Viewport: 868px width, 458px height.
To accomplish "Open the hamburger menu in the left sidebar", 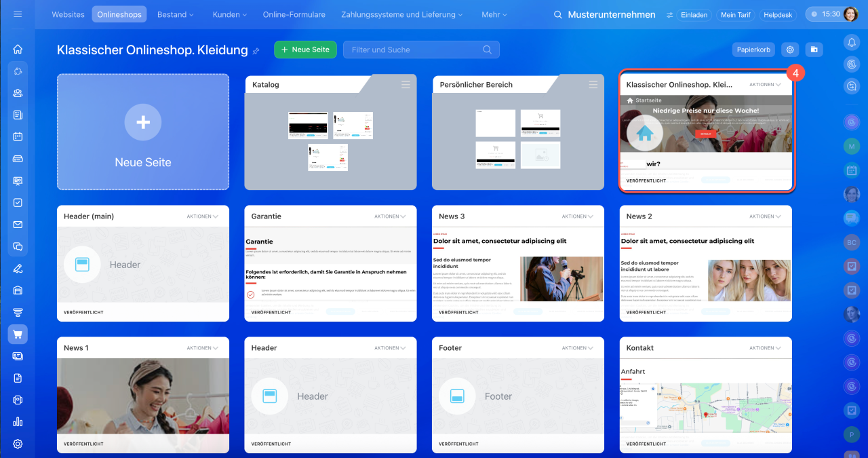I will tap(18, 14).
